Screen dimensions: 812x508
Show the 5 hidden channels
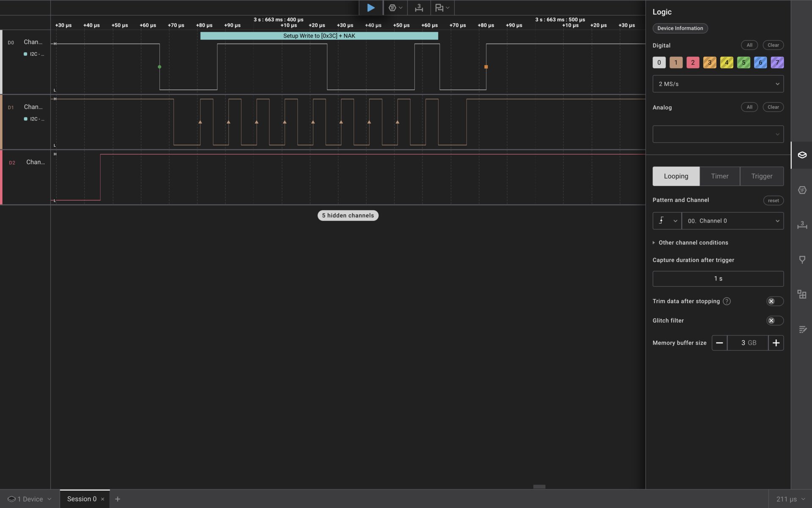tap(348, 215)
